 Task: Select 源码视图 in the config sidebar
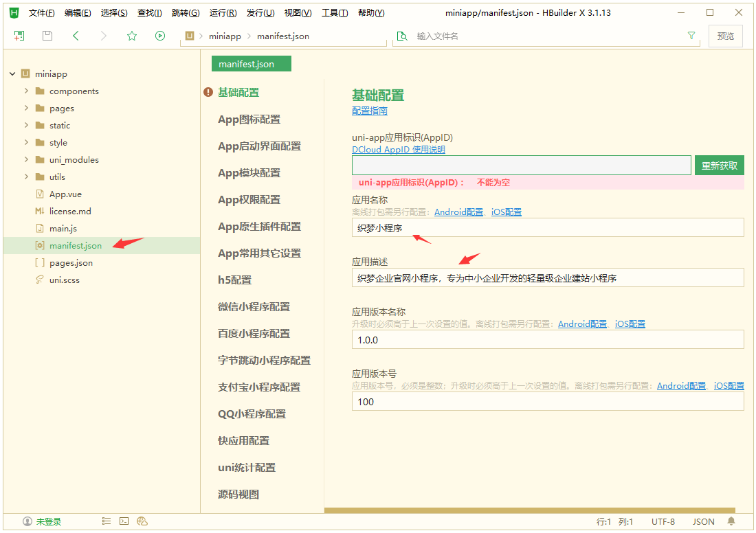238,495
